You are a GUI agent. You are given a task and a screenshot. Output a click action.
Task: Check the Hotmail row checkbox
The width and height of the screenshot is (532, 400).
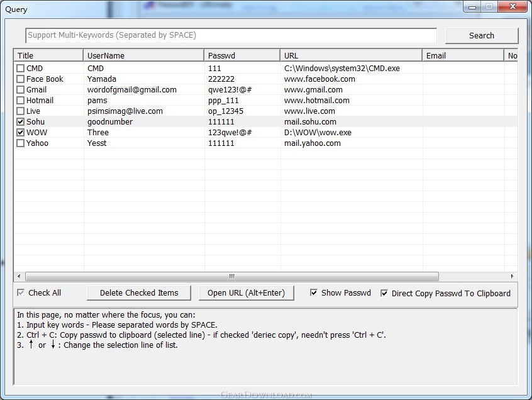click(20, 101)
